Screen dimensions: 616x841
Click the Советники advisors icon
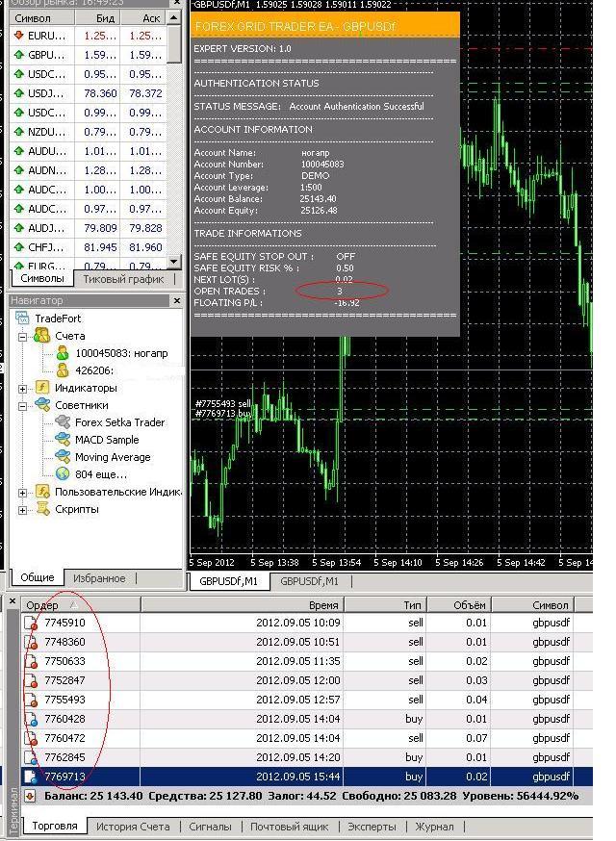(x=42, y=405)
